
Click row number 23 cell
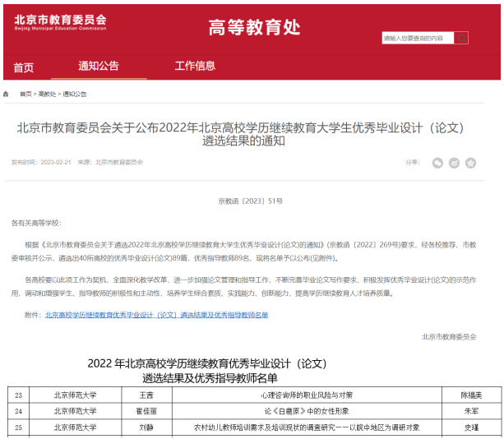tap(19, 395)
